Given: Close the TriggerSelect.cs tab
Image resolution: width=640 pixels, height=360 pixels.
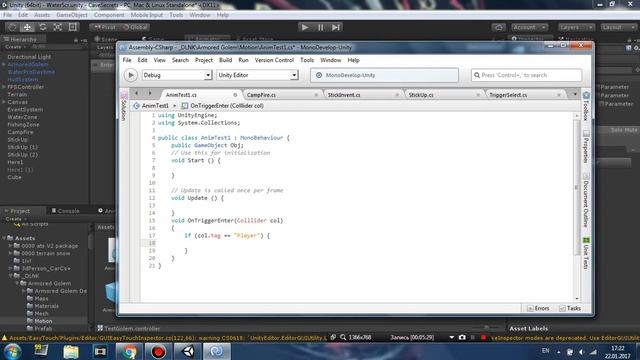Looking at the screenshot, I should [x=559, y=95].
